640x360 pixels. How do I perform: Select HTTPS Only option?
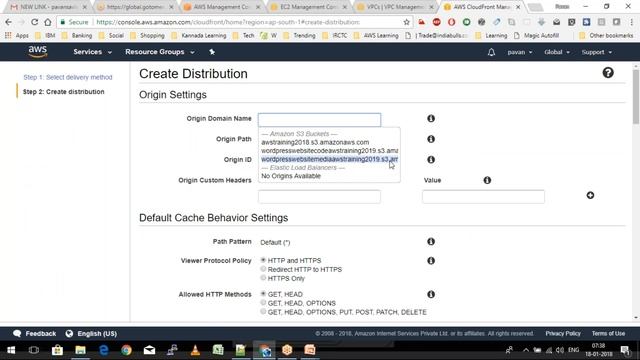(263, 278)
